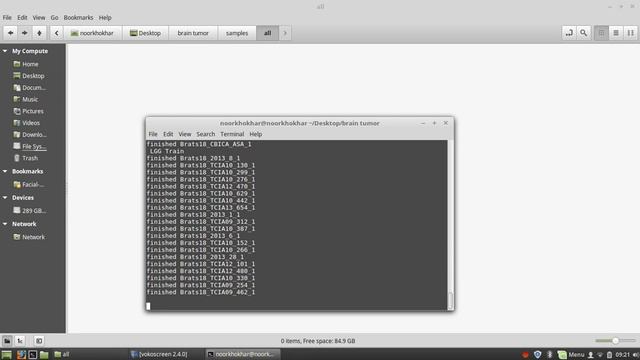This screenshot has height=360, width=640.
Task: Open the Bookmarks menu
Action: pyautogui.click(x=78, y=18)
